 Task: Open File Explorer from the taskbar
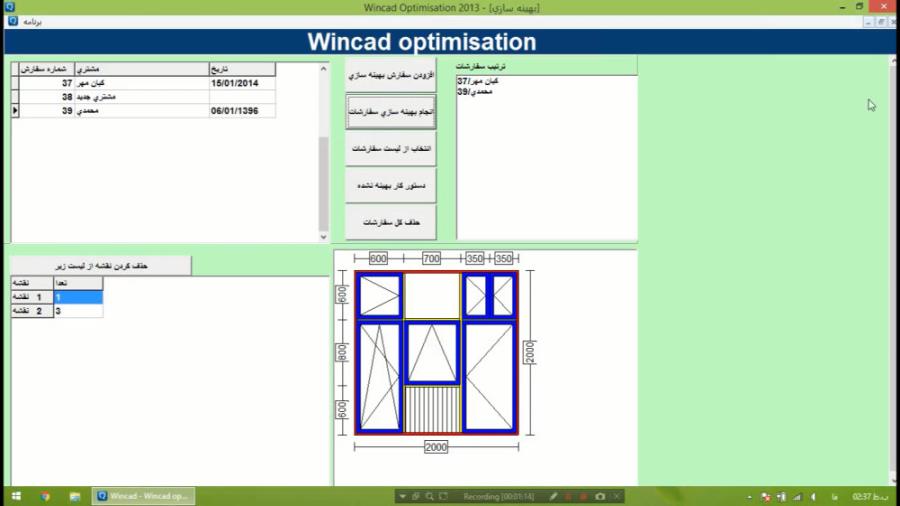coord(75,496)
